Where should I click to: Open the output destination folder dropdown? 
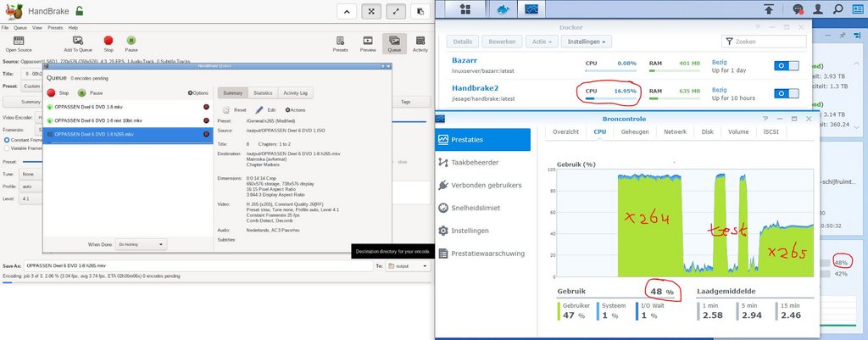tap(408, 266)
